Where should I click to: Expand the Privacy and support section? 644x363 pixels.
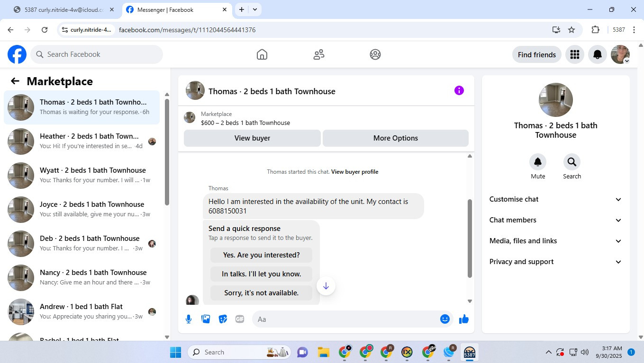click(556, 262)
